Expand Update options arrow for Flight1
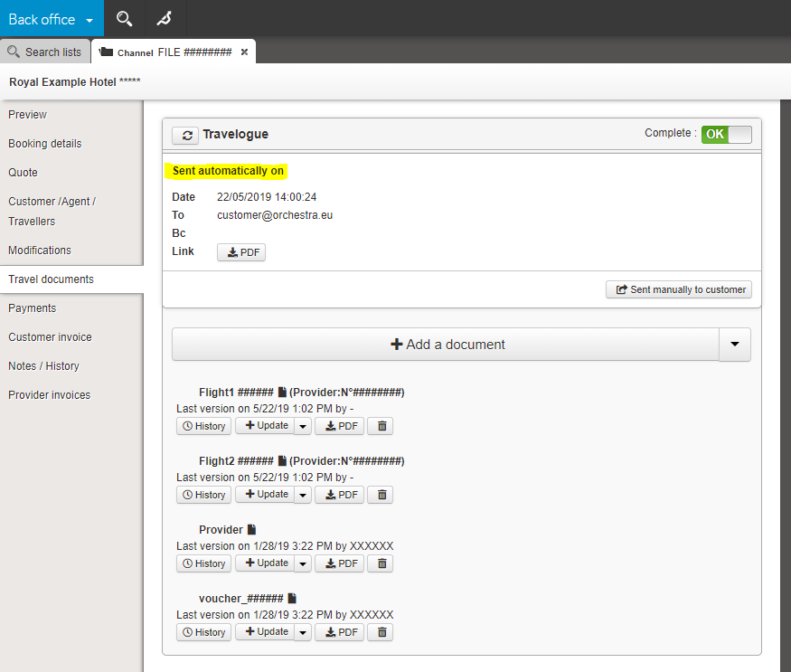Image resolution: width=791 pixels, height=672 pixels. pos(303,426)
